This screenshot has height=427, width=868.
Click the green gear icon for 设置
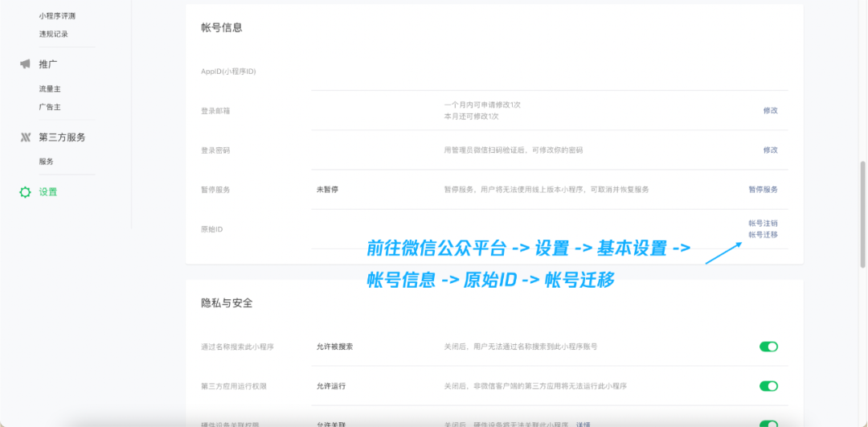pyautogui.click(x=25, y=192)
